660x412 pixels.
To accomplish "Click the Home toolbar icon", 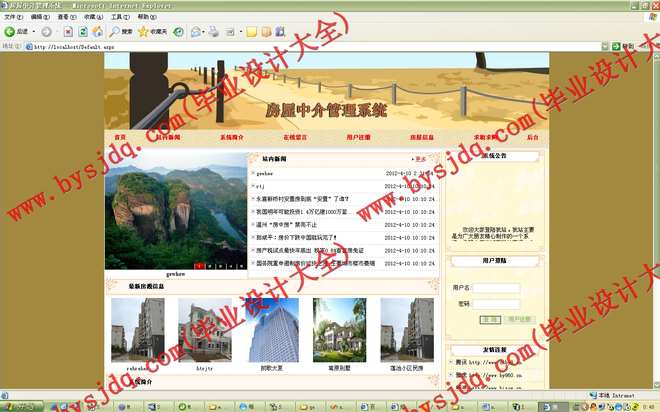I will click(x=98, y=32).
